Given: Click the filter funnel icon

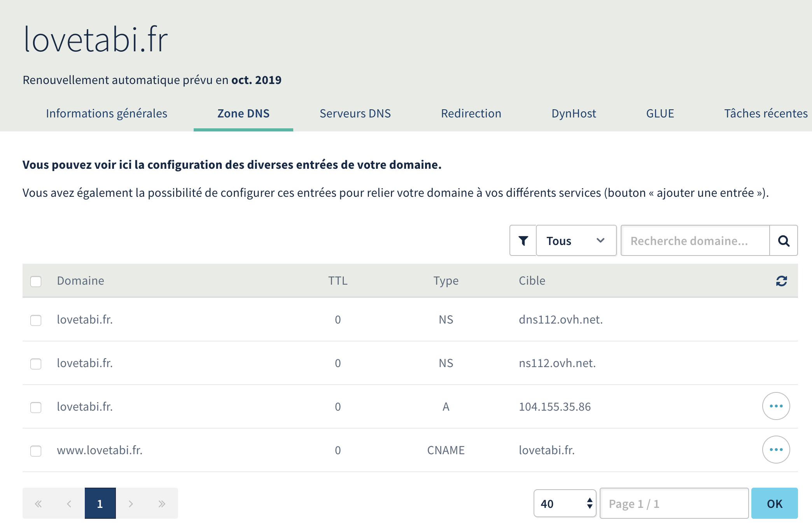Looking at the screenshot, I should coord(523,241).
